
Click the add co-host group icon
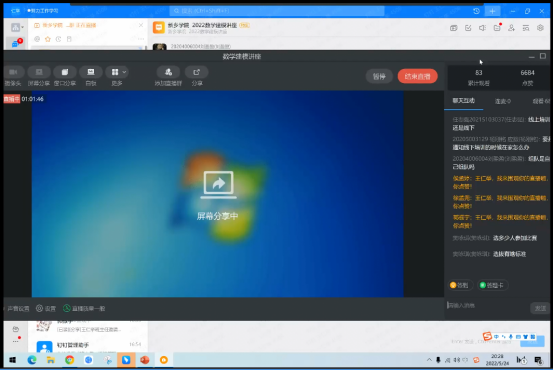click(x=168, y=72)
